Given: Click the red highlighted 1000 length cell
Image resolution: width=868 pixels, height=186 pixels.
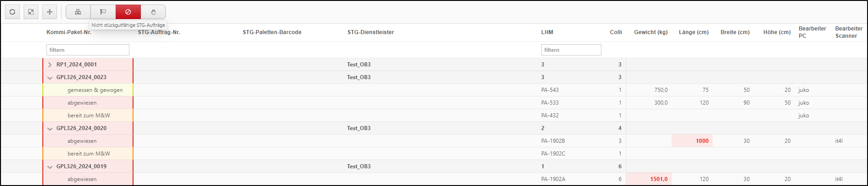Looking at the screenshot, I should pos(692,141).
